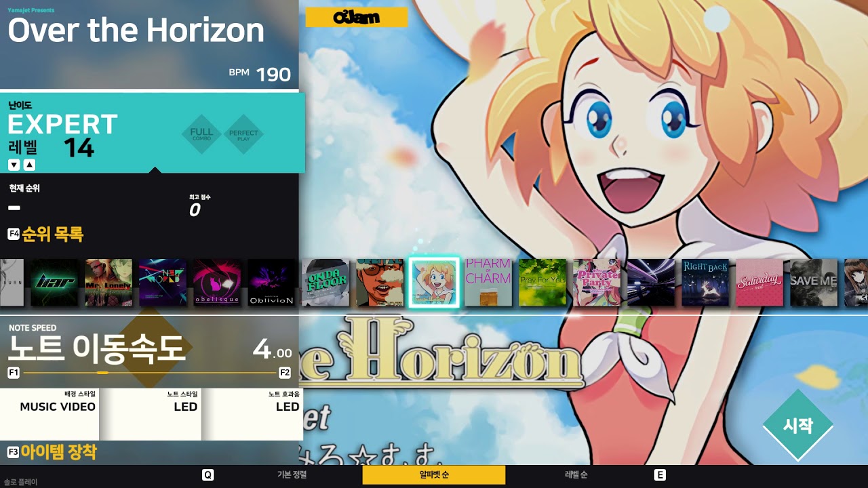Select the Liar song thumbnail

(54, 283)
